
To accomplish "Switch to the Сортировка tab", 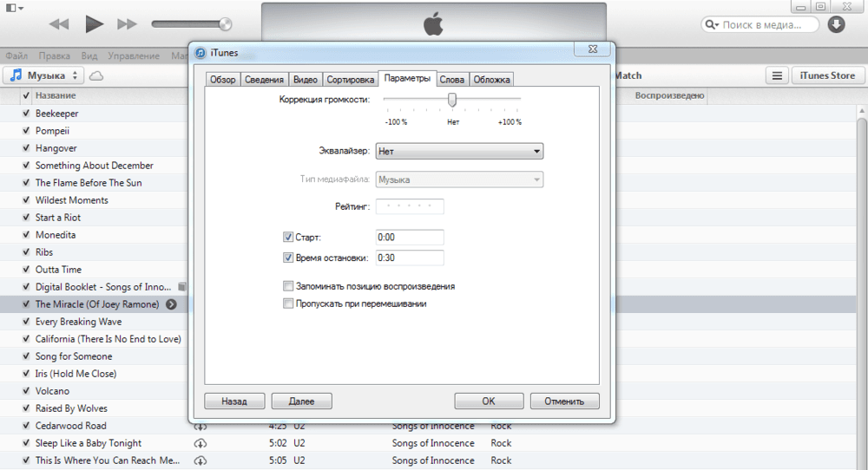I will point(351,80).
